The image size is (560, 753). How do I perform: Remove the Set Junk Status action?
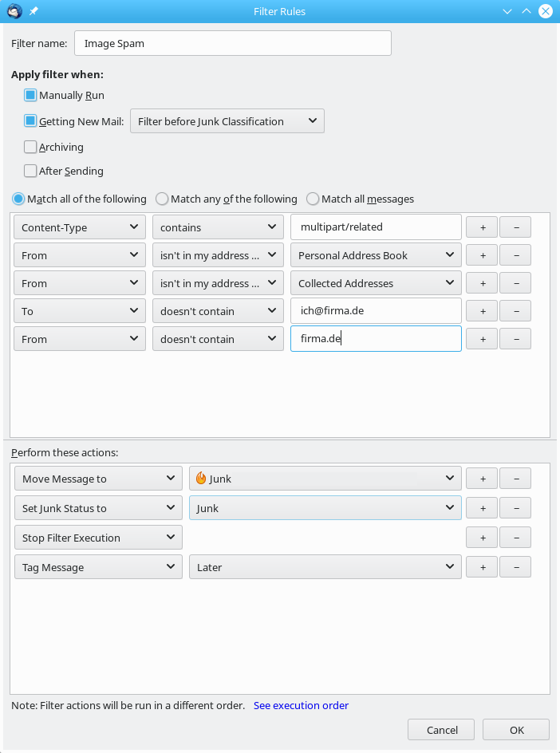(x=515, y=507)
